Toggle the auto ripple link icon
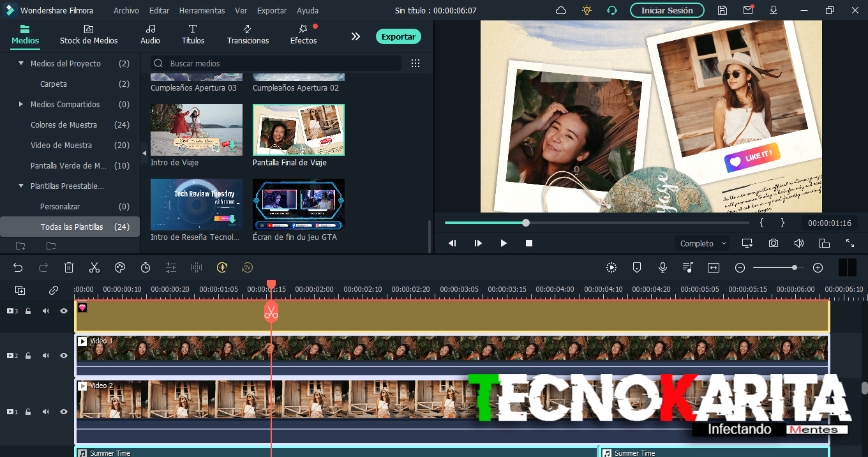The height and width of the screenshot is (457, 868). 54,290
